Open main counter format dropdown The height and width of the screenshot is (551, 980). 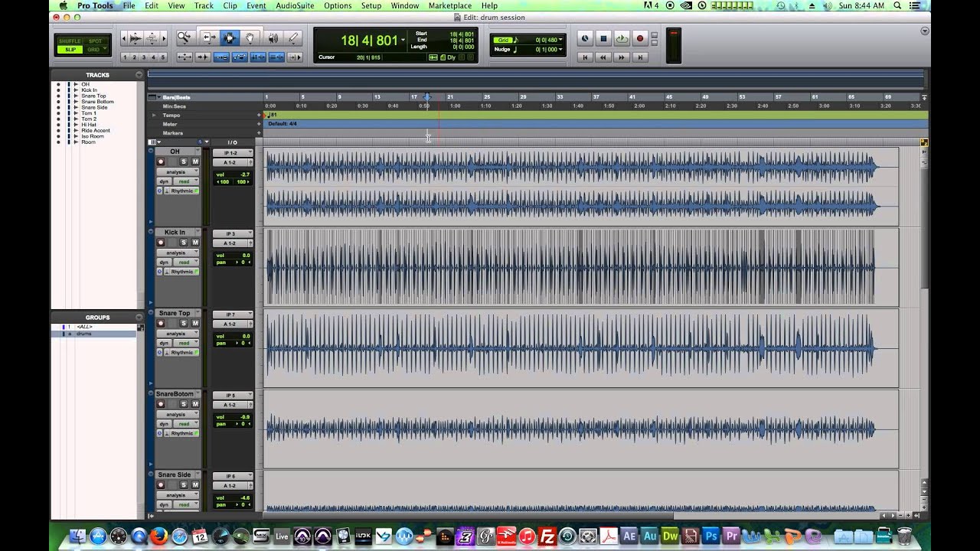[x=403, y=41]
